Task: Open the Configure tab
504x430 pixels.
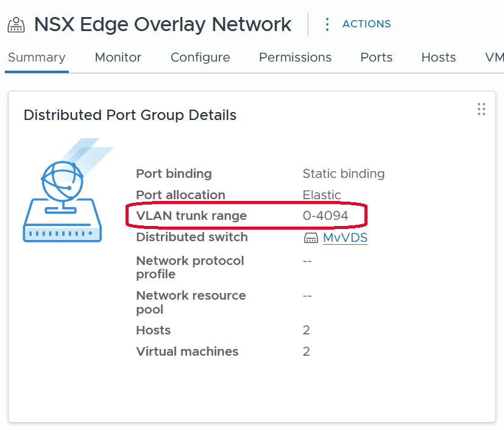Action: (200, 57)
